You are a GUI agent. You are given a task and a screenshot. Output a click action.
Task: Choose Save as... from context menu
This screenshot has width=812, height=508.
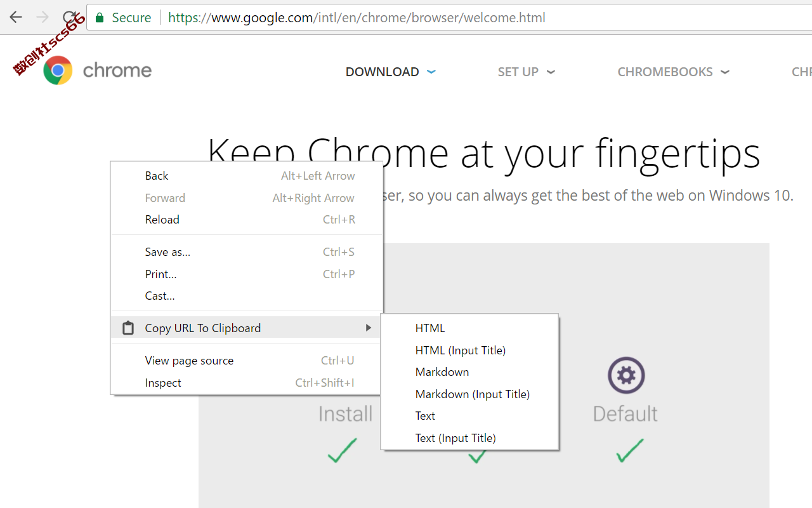point(247,252)
